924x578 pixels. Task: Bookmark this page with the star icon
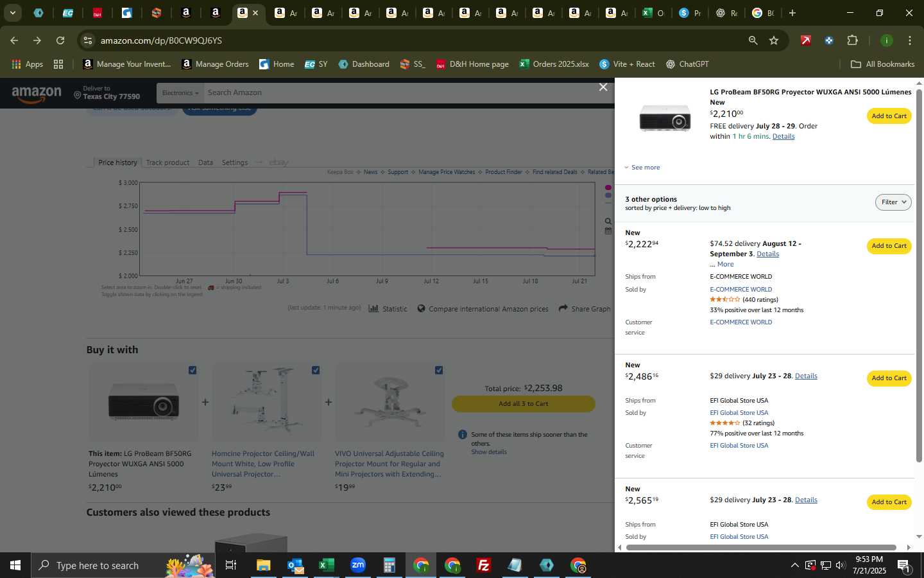[774, 40]
